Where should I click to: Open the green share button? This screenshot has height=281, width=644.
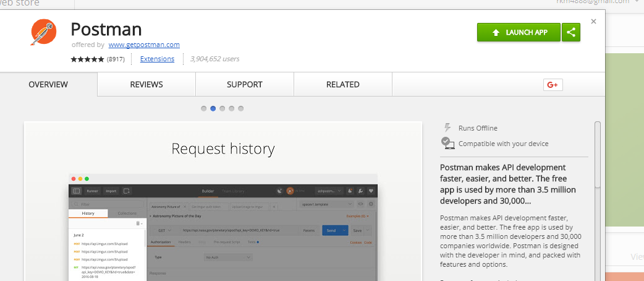point(571,32)
